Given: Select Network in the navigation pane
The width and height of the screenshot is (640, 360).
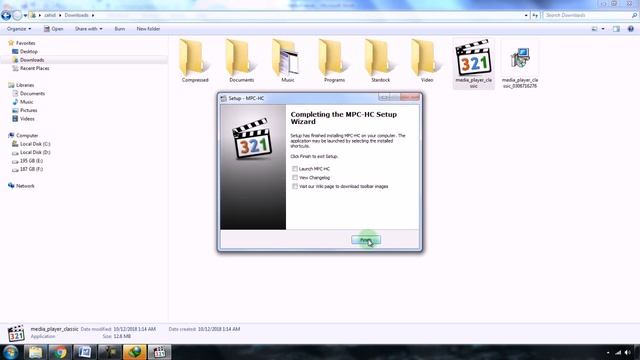Looking at the screenshot, I should coord(25,186).
